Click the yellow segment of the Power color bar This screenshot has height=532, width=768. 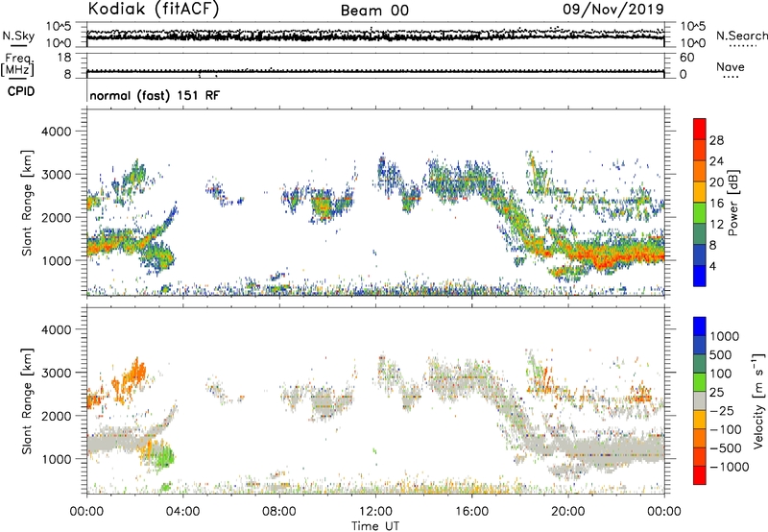point(700,191)
